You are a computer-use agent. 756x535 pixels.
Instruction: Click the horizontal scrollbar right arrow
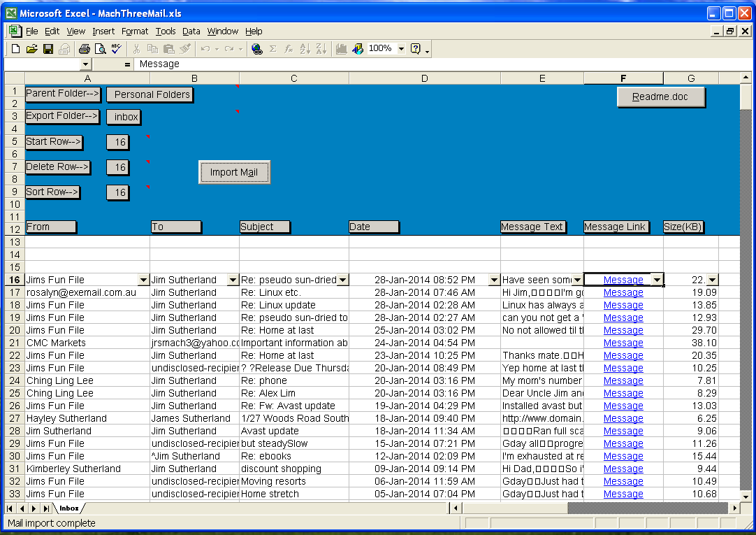(x=734, y=508)
